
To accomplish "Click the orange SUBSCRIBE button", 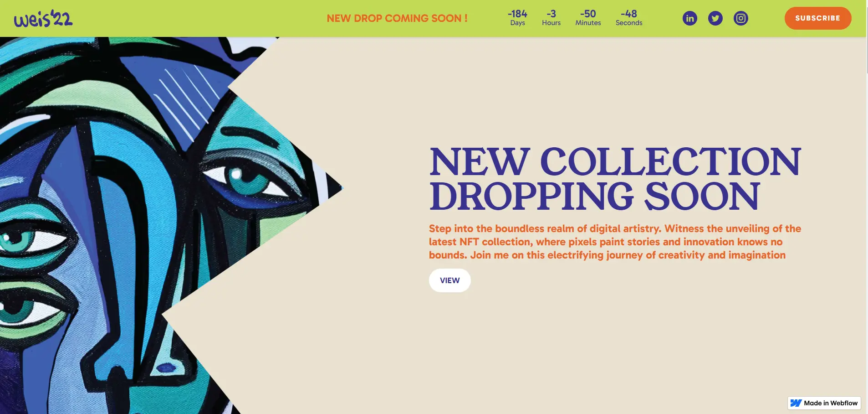I will (817, 18).
